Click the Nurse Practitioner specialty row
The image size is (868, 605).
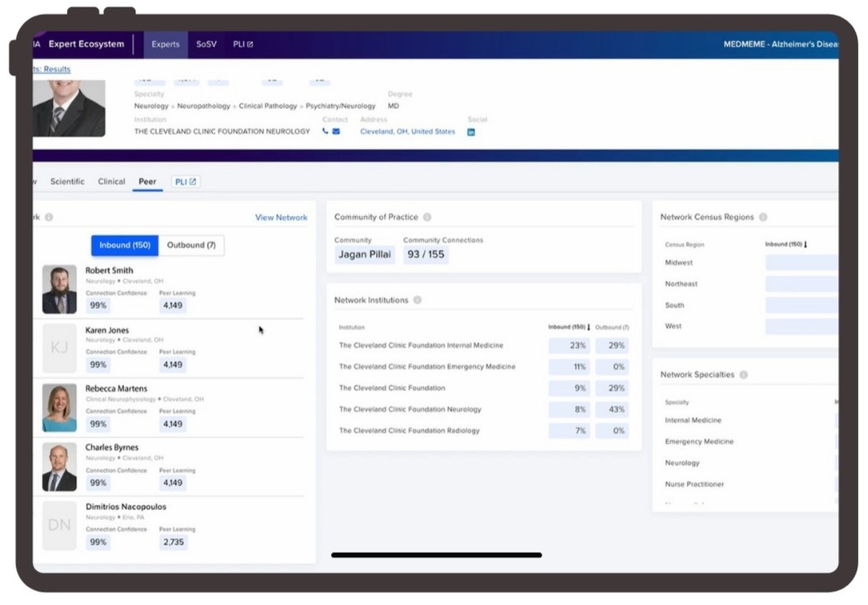tap(751, 484)
